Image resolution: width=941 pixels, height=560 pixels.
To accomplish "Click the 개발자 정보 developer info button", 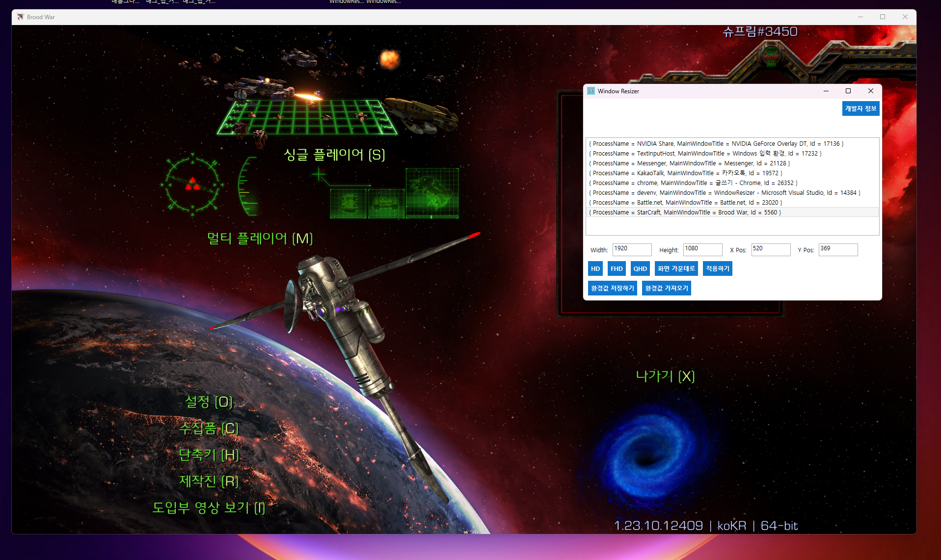I will (860, 108).
